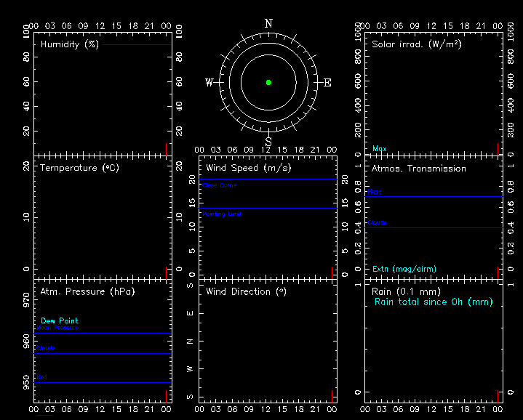Click the N marker on the compass
523x420 pixels.
[268, 23]
